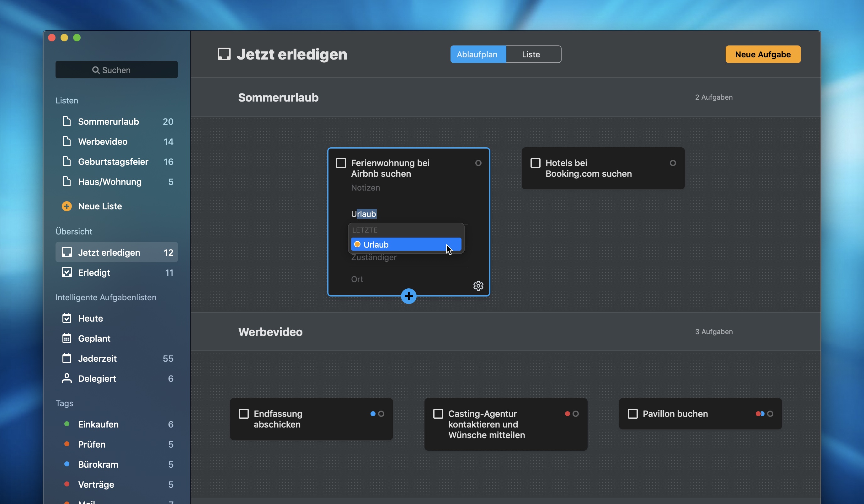The width and height of the screenshot is (864, 504).
Task: Click the green color dot next to Einkaufen
Action: pos(66,424)
